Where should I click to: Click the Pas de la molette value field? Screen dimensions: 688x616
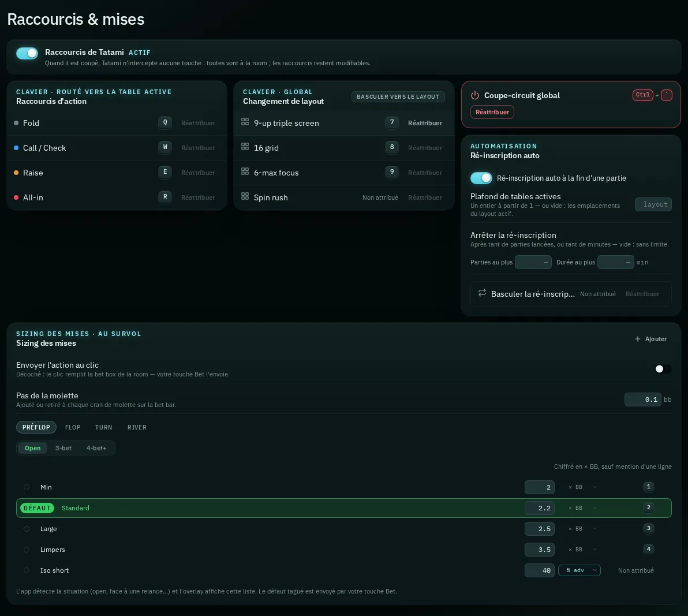(x=643, y=400)
